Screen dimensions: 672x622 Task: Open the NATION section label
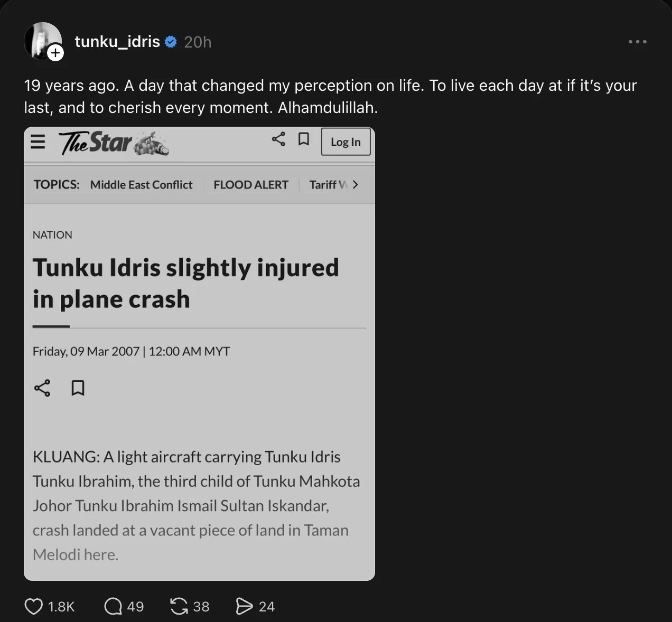click(52, 235)
